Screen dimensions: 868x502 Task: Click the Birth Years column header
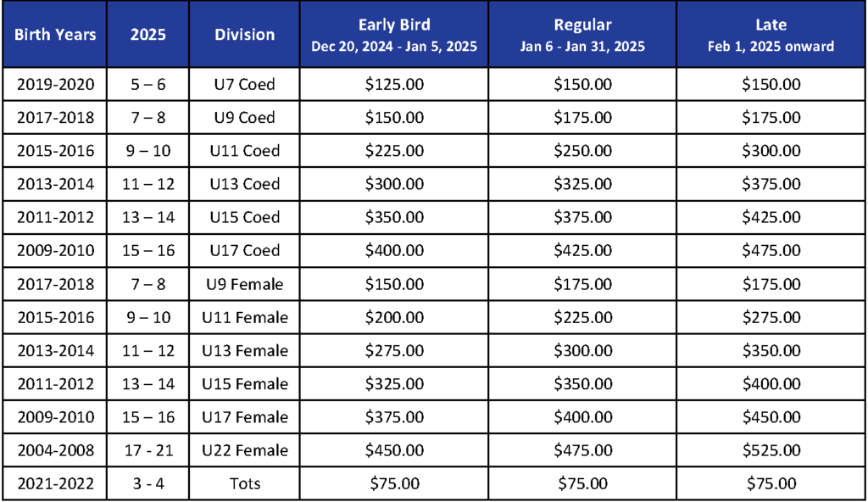click(55, 35)
